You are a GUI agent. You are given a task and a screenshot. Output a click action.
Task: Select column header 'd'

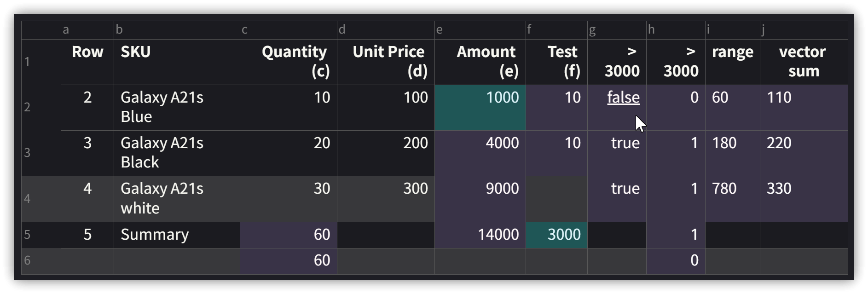[x=386, y=30]
